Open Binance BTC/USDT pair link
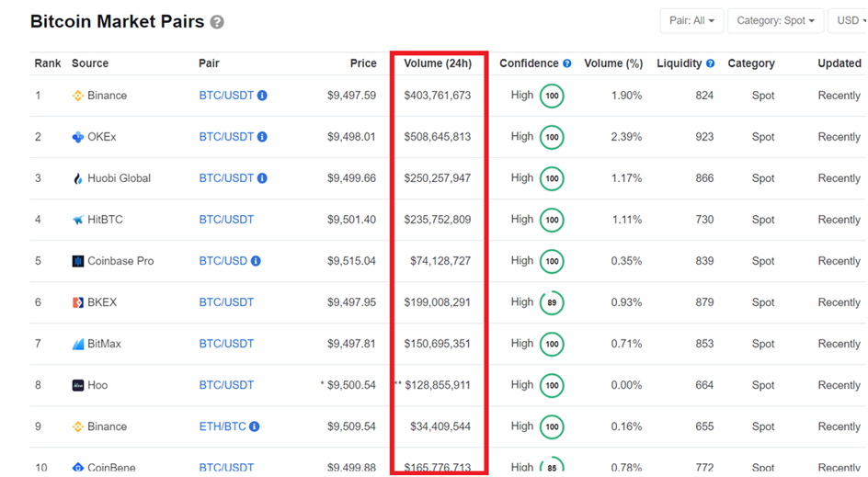This screenshot has height=477, width=868. (226, 96)
